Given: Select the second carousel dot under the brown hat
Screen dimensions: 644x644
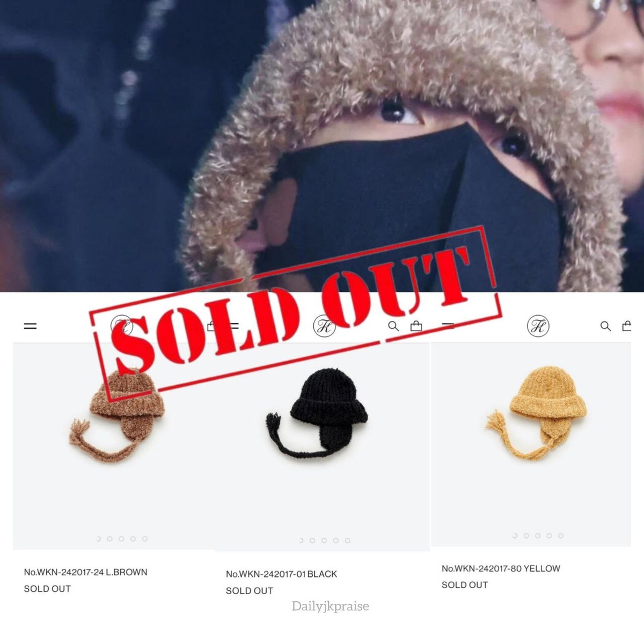Looking at the screenshot, I should click(110, 538).
